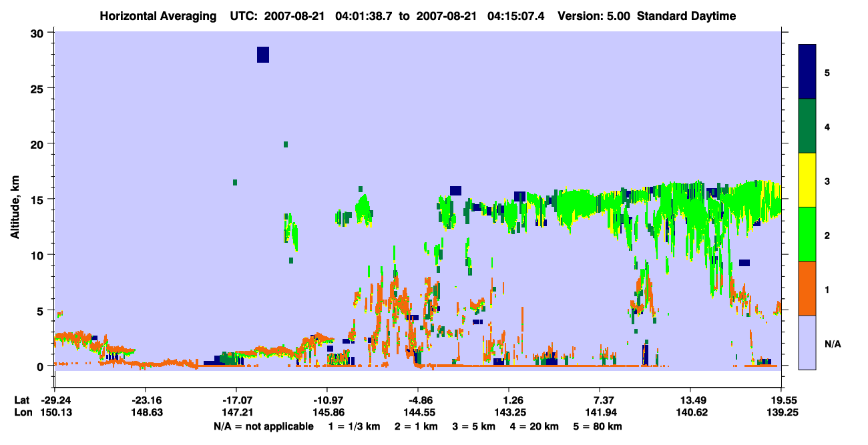
Task: Click longitude value 140.62
Action: click(690, 412)
